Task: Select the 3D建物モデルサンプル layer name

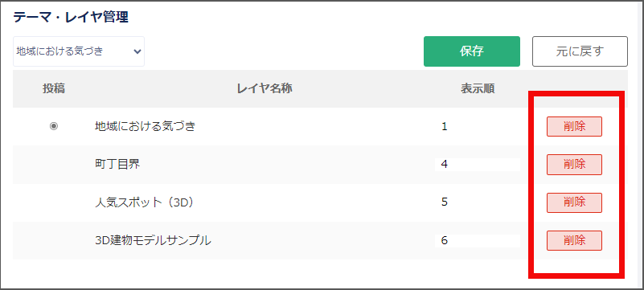Action: click(x=153, y=240)
